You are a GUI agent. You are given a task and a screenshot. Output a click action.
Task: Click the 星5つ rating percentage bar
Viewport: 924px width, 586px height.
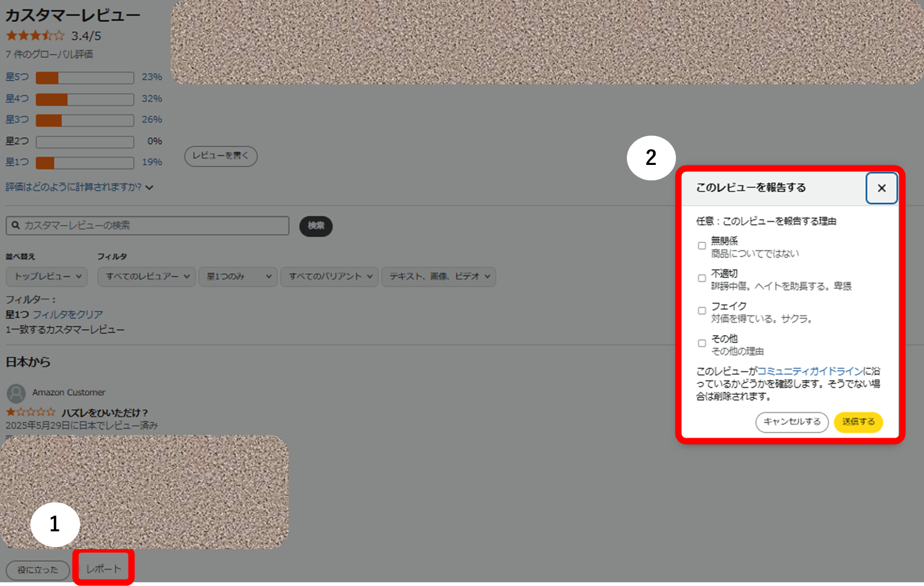84,77
